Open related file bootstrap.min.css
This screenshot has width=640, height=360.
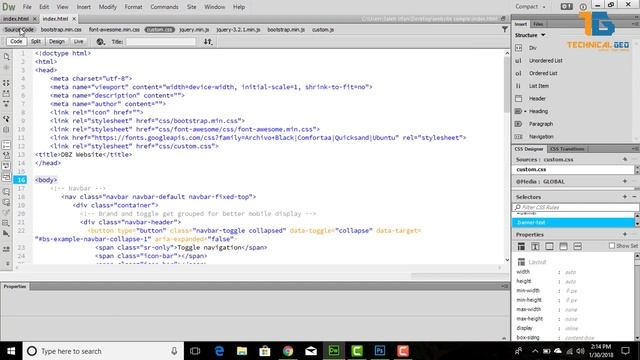click(x=61, y=29)
